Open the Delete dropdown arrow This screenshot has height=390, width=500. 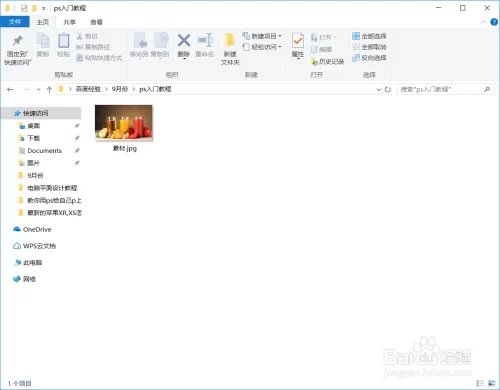[184, 59]
